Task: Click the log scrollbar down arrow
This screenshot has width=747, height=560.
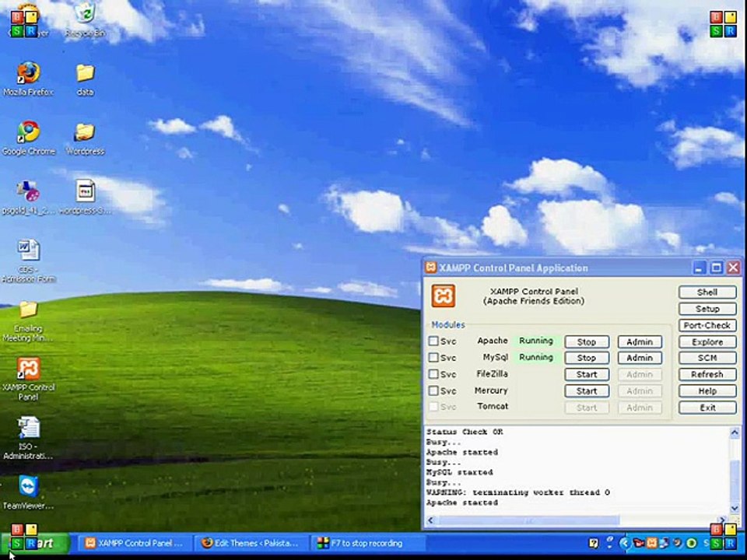Action: [735, 508]
